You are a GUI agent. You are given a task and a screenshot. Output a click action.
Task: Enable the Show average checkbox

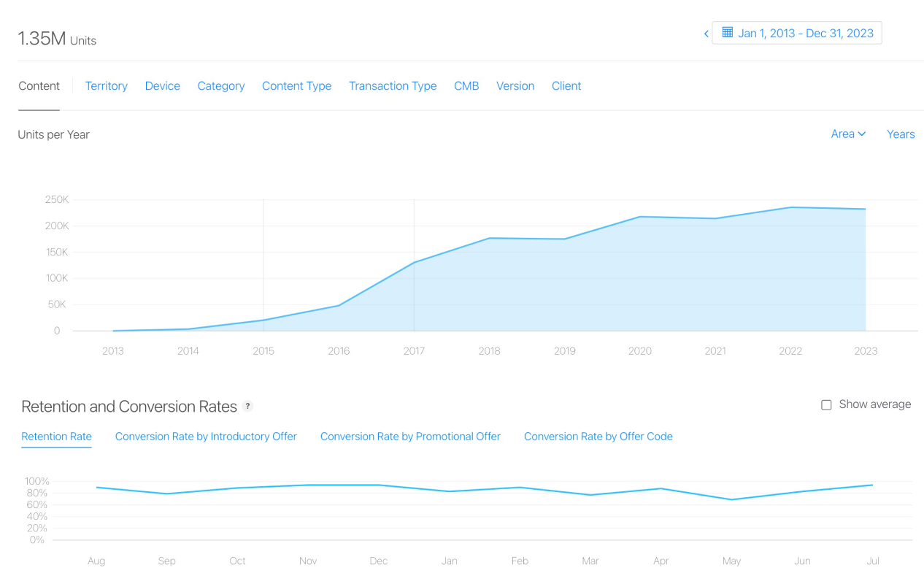coord(826,404)
